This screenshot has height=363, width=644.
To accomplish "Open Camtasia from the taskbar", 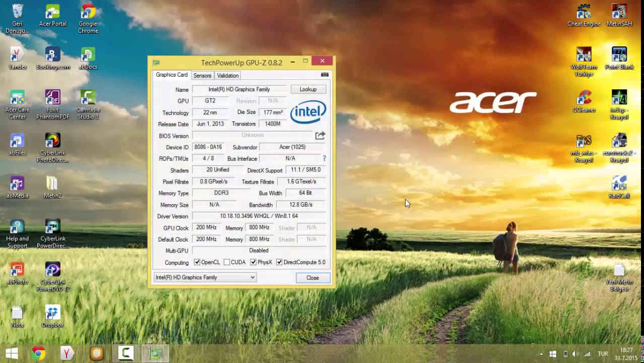I will pyautogui.click(x=125, y=353).
